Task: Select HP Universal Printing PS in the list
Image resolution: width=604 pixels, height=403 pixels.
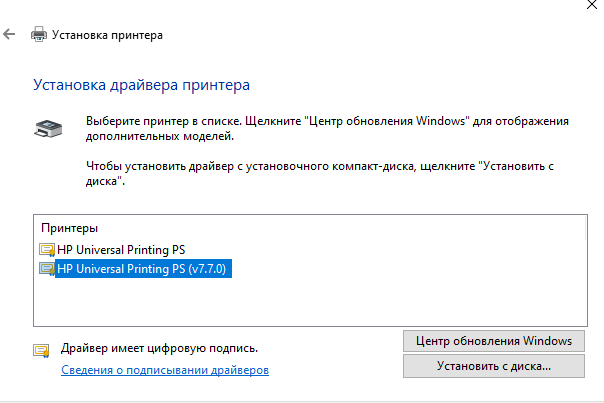Action: coord(121,249)
